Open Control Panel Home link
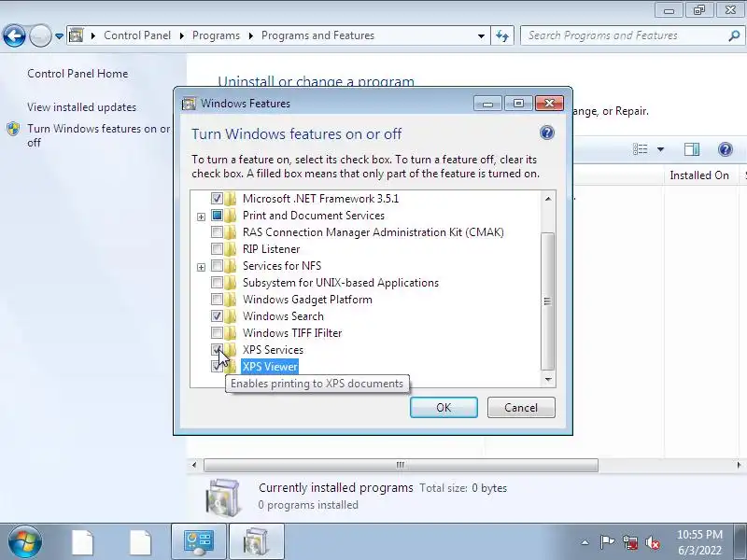 78,74
